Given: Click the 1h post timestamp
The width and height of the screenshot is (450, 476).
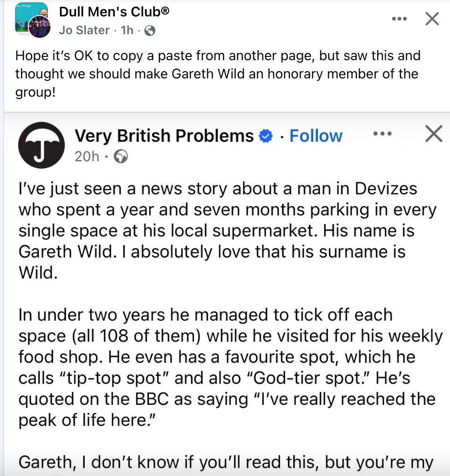Looking at the screenshot, I should tap(128, 31).
